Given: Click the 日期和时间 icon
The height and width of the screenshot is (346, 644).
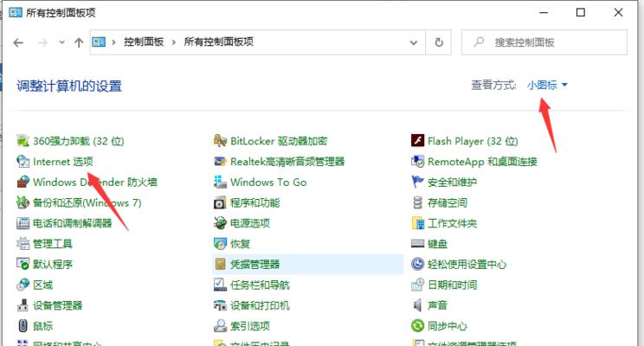Looking at the screenshot, I should pyautogui.click(x=417, y=285).
